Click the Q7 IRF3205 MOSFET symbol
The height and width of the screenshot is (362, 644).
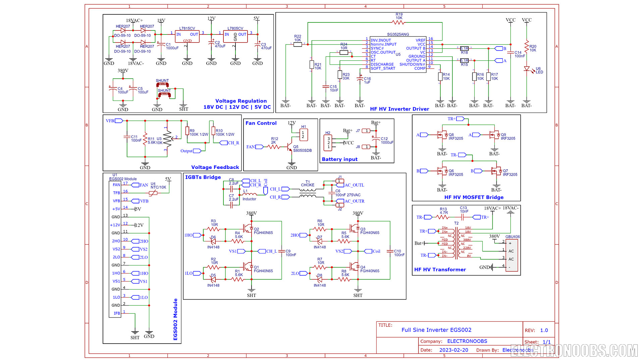496,171
